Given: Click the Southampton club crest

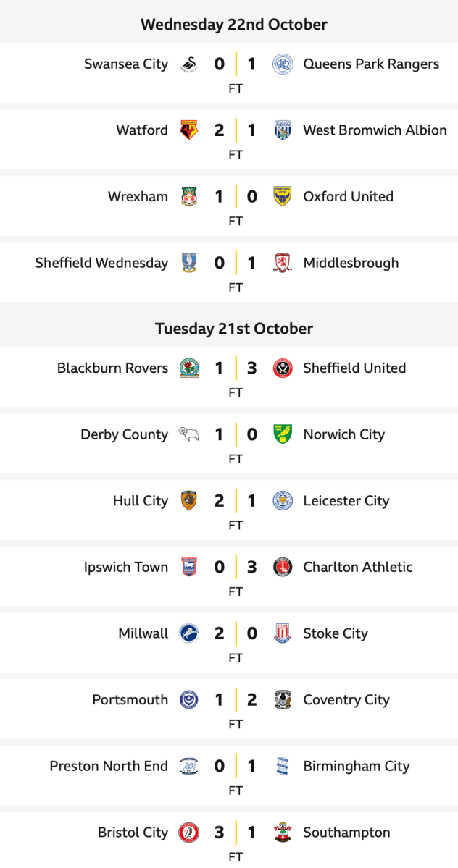Looking at the screenshot, I should point(282,833).
